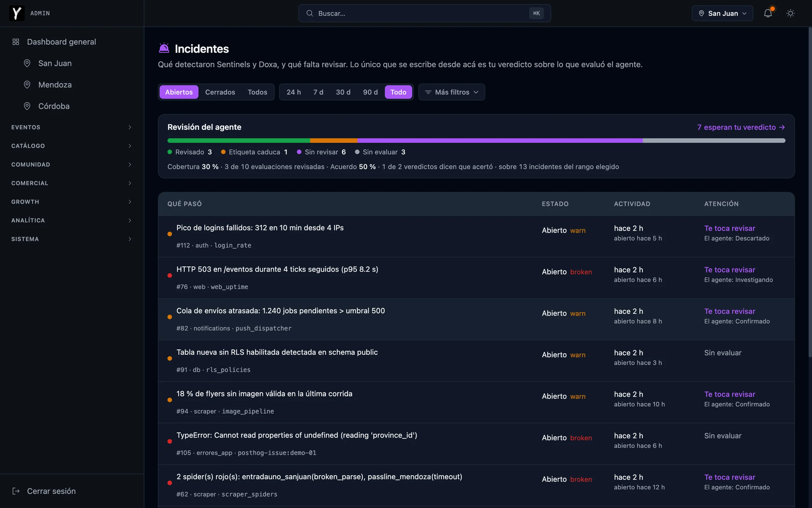Click the filter lines icon in Más filtros
This screenshot has height=508, width=812.
coord(428,92)
